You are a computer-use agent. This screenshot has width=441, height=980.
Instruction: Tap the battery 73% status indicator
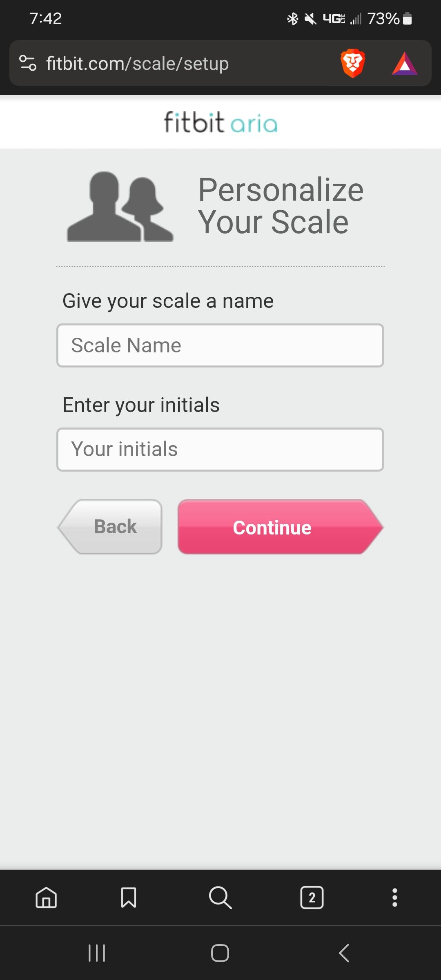pyautogui.click(x=389, y=19)
